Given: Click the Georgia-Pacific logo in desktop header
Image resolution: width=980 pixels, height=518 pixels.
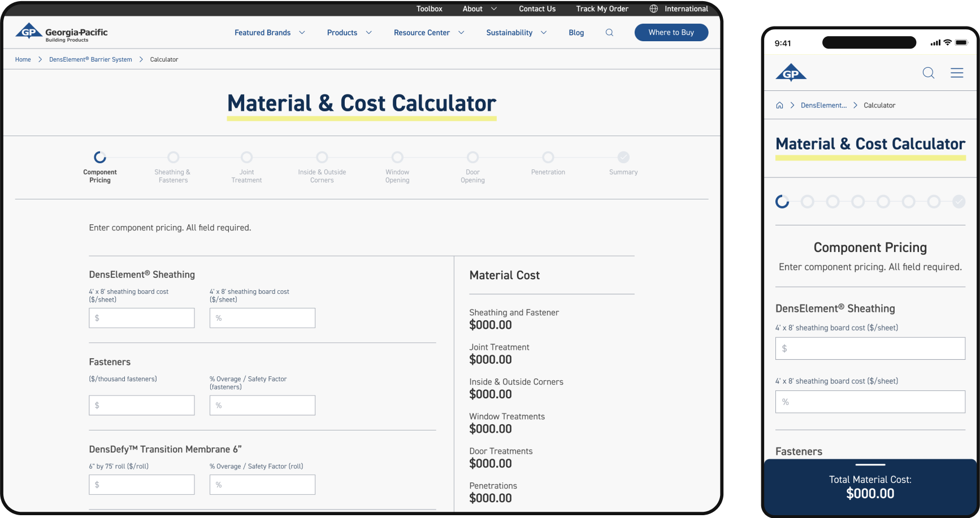Looking at the screenshot, I should coord(62,33).
